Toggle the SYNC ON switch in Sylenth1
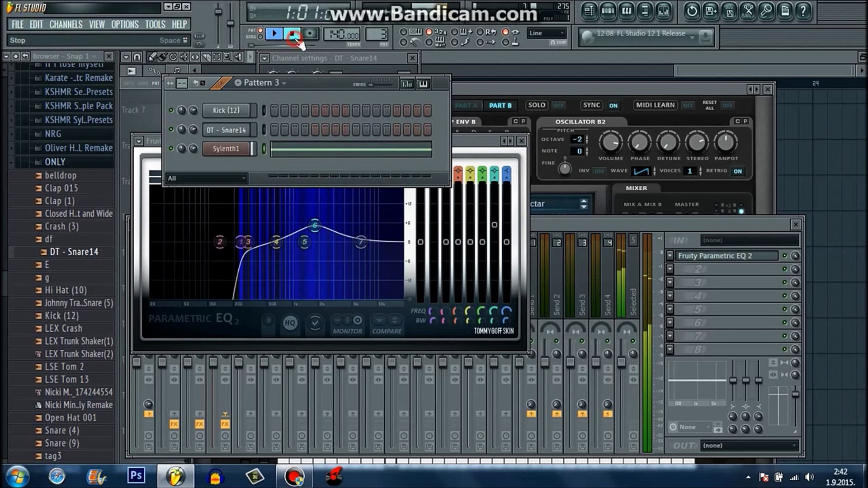Viewport: 868px width, 488px height. (613, 105)
